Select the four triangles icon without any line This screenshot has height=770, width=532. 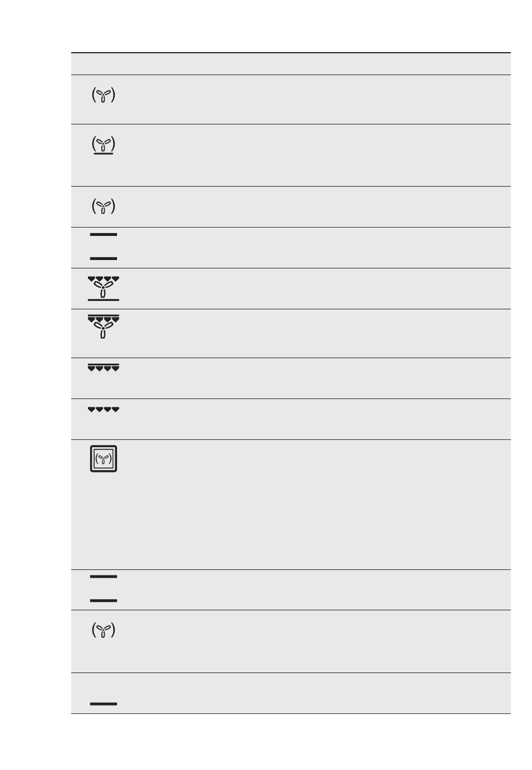click(104, 410)
